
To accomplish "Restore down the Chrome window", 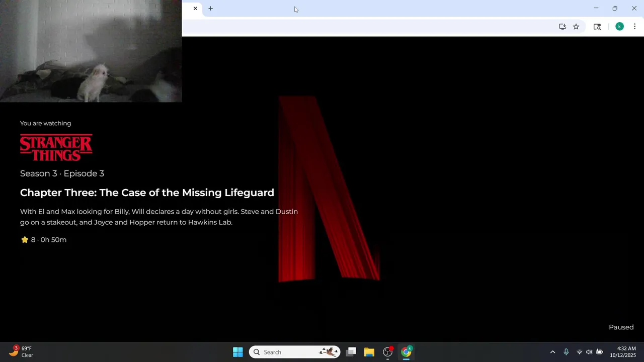I will [x=615, y=9].
